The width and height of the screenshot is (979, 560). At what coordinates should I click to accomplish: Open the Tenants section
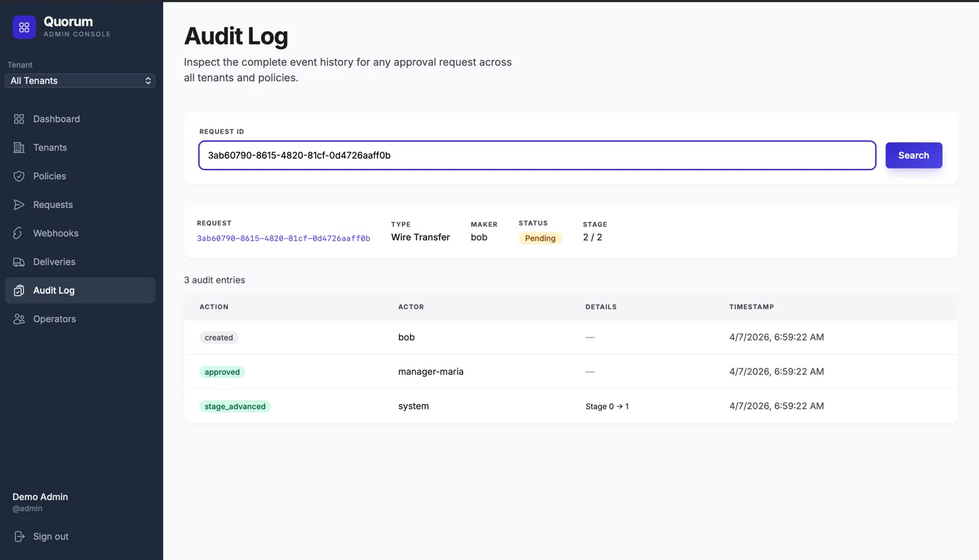pos(80,147)
